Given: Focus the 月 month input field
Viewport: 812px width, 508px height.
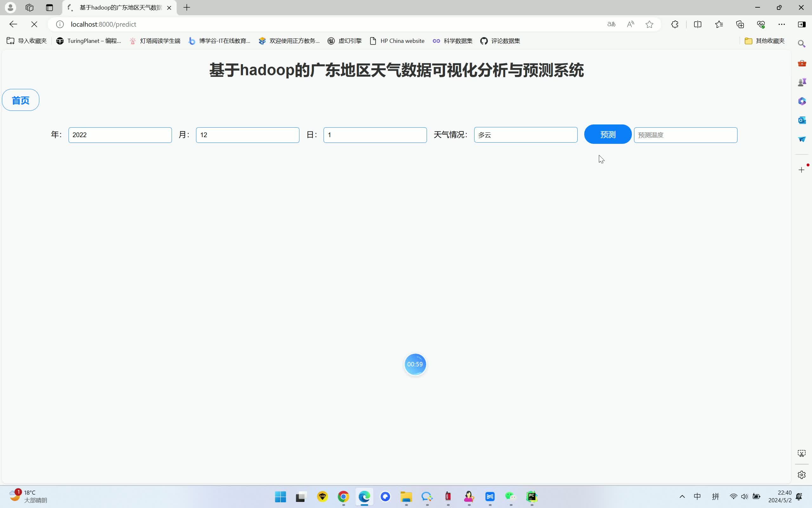Looking at the screenshot, I should coord(248,135).
